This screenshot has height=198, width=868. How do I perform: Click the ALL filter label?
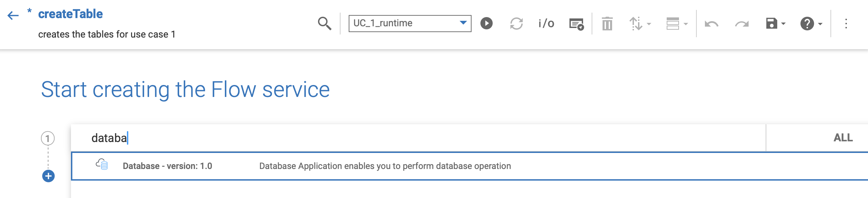pyautogui.click(x=843, y=138)
